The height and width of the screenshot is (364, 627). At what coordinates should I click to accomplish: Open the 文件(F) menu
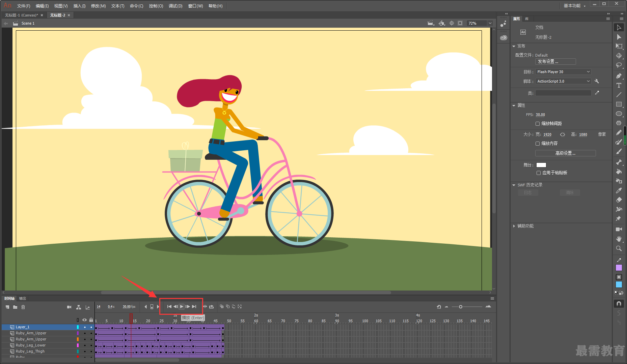point(24,6)
